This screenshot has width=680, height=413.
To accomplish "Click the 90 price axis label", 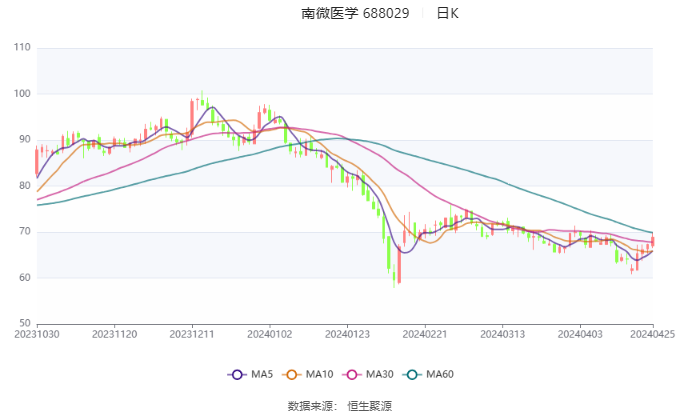I will pyautogui.click(x=25, y=140).
